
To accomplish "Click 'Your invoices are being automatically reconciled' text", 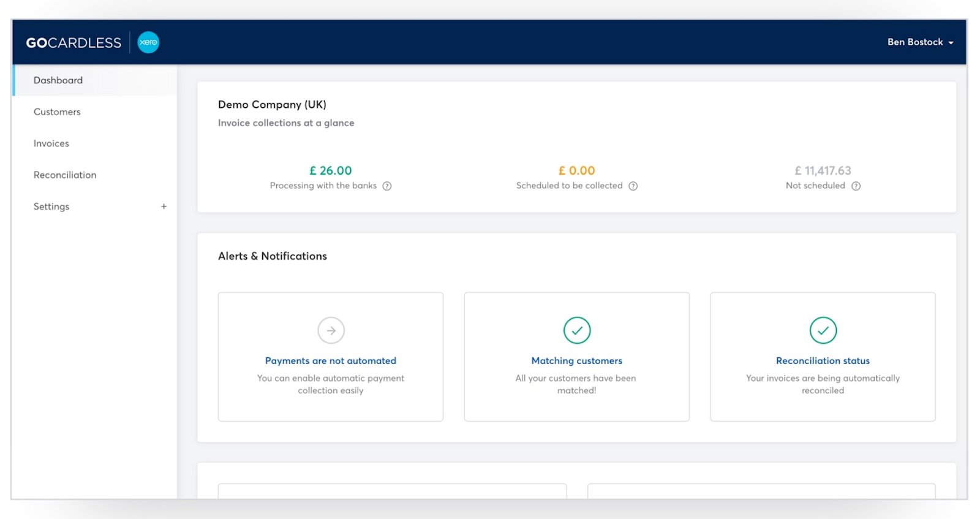I will [x=823, y=384].
